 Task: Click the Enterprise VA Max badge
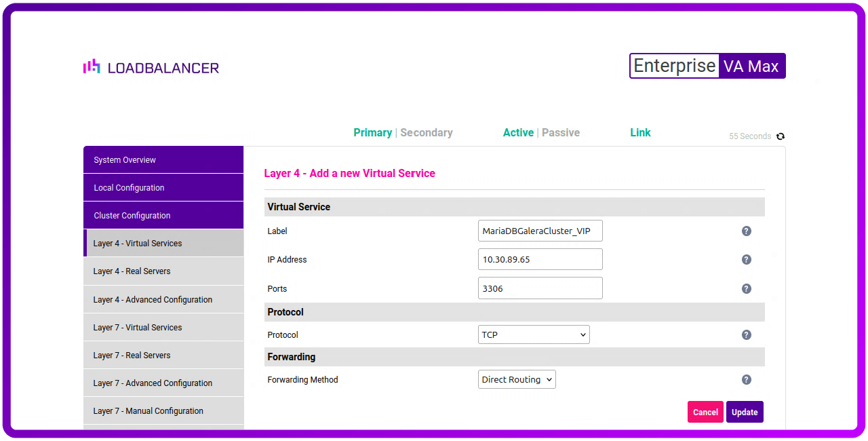pos(707,66)
